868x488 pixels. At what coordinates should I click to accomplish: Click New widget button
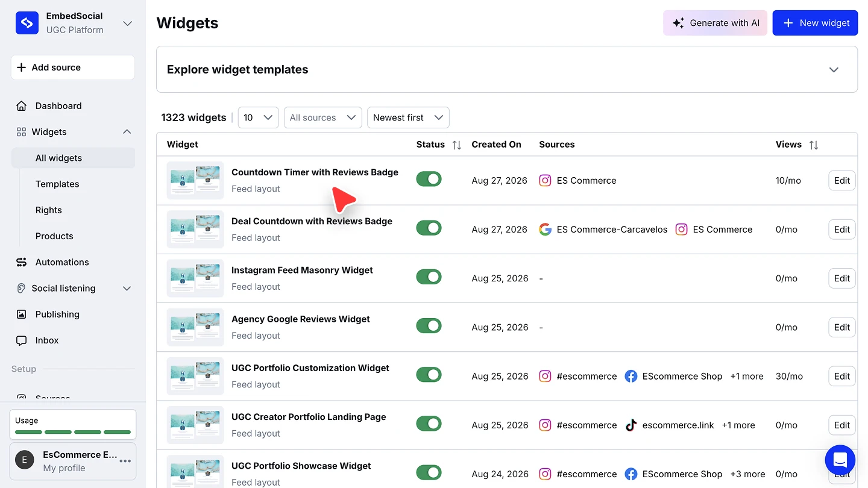click(815, 23)
